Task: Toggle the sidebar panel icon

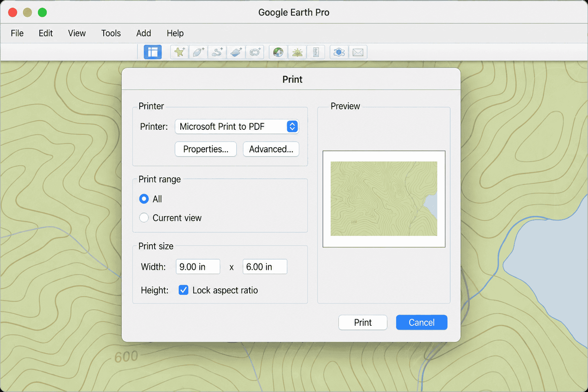Action: [153, 52]
